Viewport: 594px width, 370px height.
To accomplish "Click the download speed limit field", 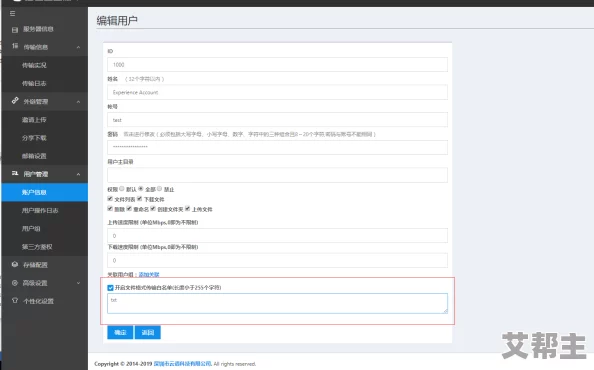I will [x=277, y=260].
